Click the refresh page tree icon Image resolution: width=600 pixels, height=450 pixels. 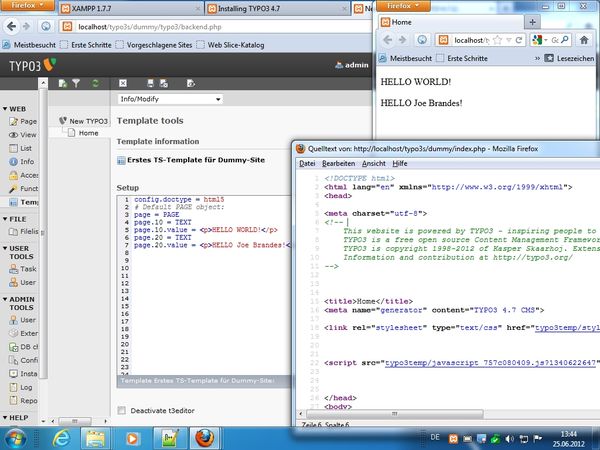point(95,84)
